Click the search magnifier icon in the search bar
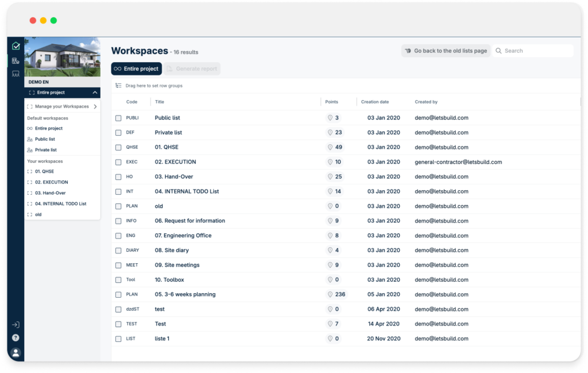This screenshot has height=373, width=588. 499,51
